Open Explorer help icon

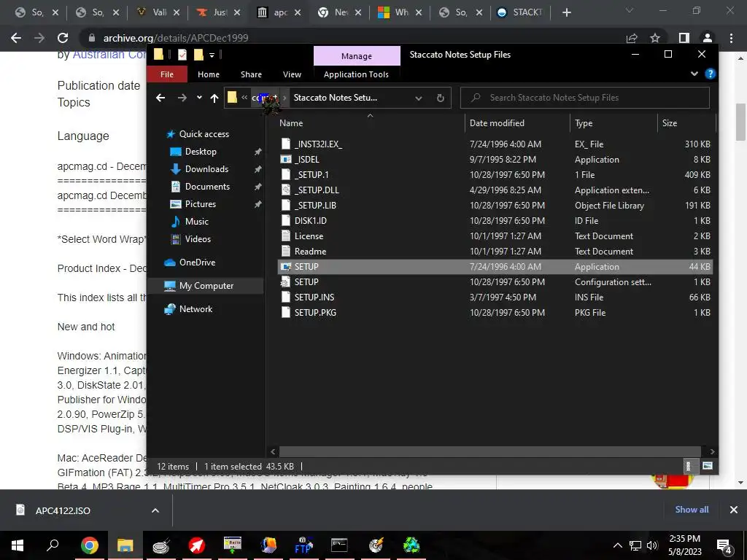click(711, 74)
